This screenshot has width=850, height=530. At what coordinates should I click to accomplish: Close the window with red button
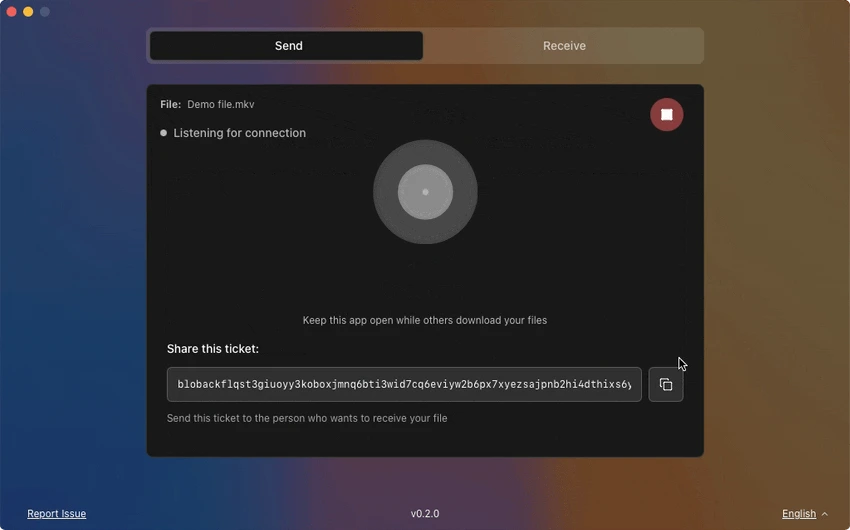pos(11,12)
